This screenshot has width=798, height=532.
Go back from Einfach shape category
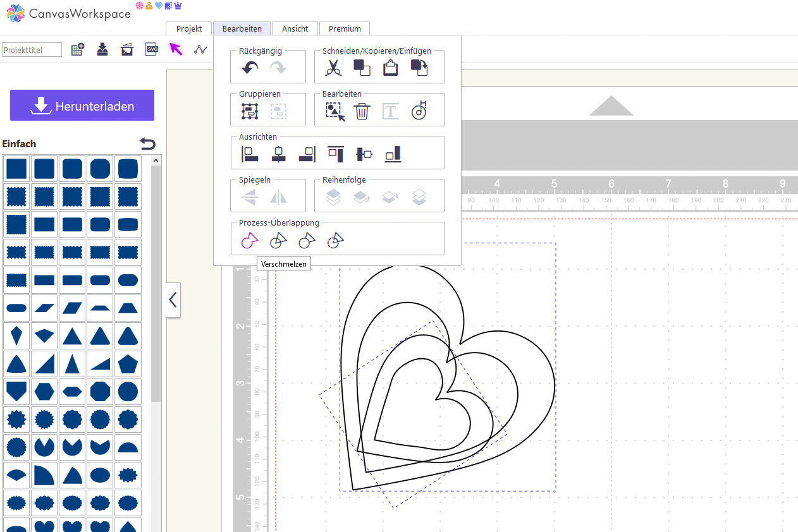(x=147, y=143)
